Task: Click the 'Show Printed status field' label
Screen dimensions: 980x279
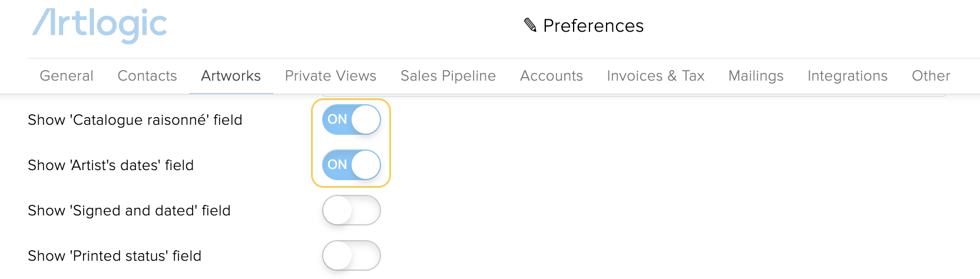Action: 114,256
